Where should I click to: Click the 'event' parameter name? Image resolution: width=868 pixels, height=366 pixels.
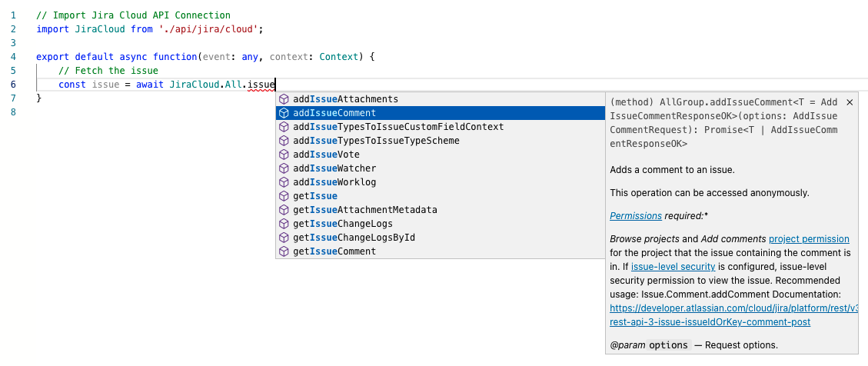217,57
